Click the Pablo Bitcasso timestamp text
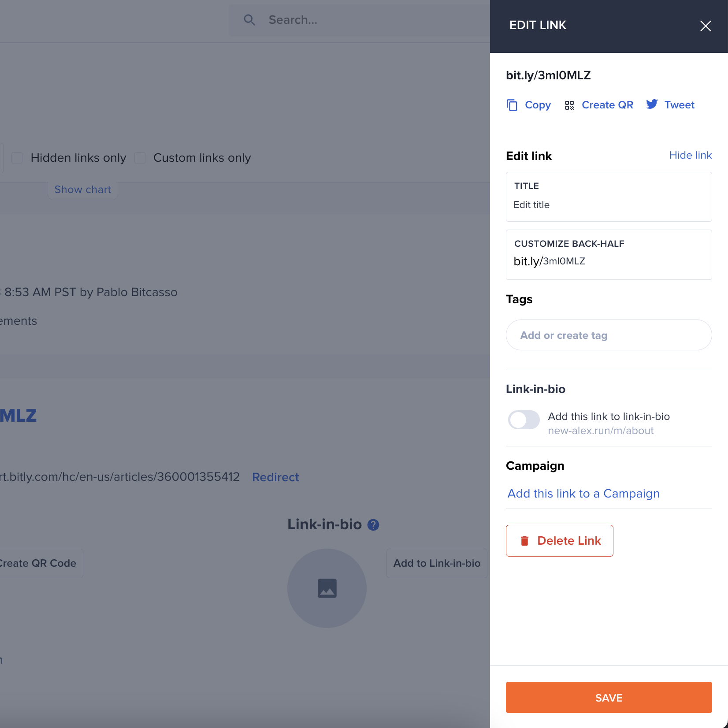This screenshot has height=728, width=728. click(89, 292)
